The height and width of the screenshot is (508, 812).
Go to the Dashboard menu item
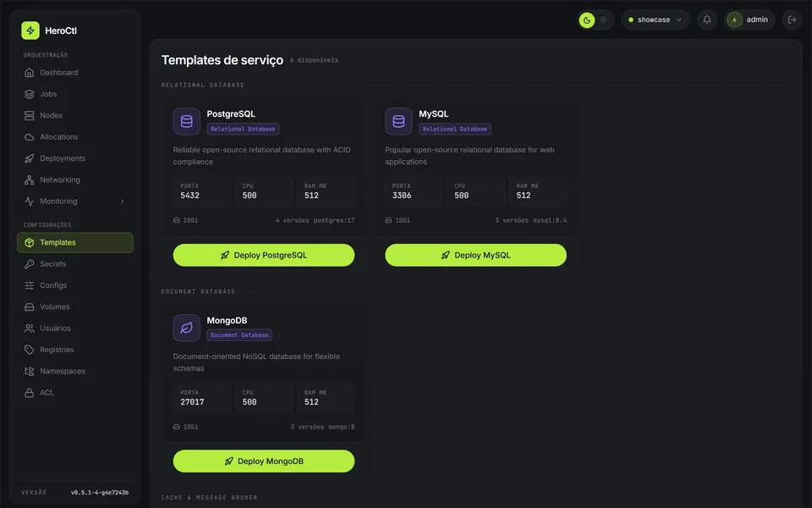pyautogui.click(x=75, y=73)
